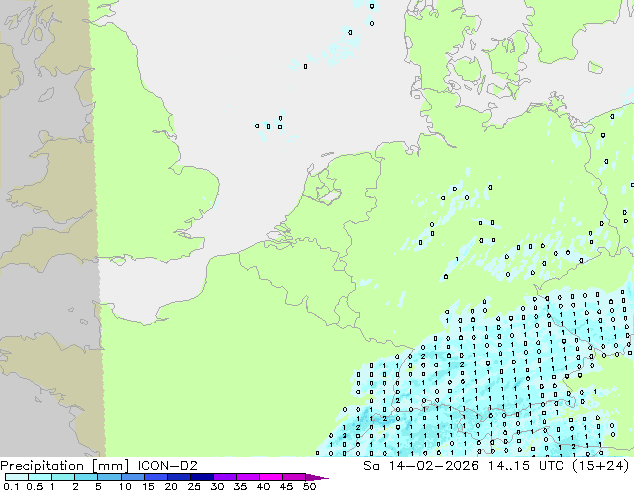Click the 5–10 mm legend swatch
Image resolution: width=634 pixels, height=490 pixels.
point(109,477)
